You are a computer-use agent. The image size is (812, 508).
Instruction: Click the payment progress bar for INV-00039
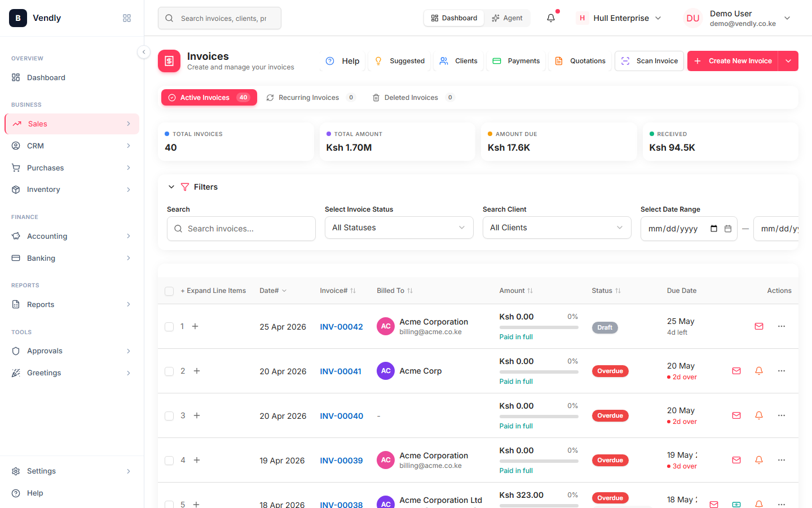pyautogui.click(x=539, y=461)
